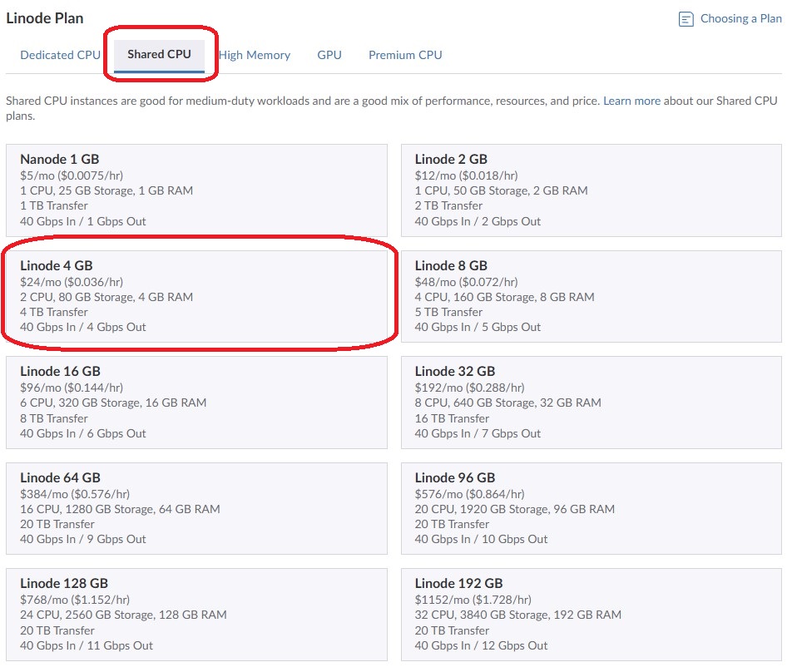Click '40 Gbps In / 11 Gbps Out'
This screenshot has height=672, width=797.
[x=87, y=645]
